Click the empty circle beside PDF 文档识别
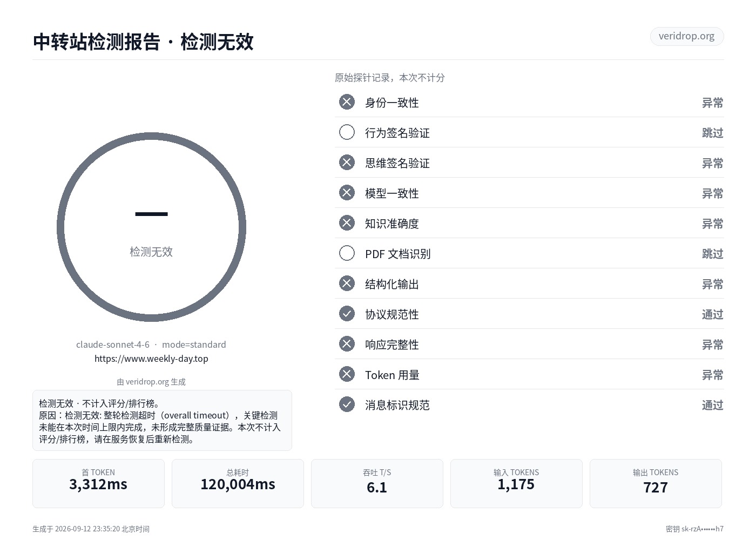 [347, 253]
